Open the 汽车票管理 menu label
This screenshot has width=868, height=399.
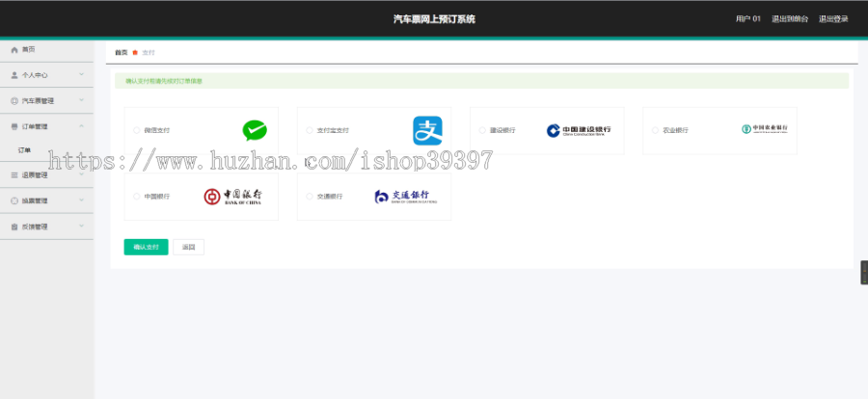[39, 101]
